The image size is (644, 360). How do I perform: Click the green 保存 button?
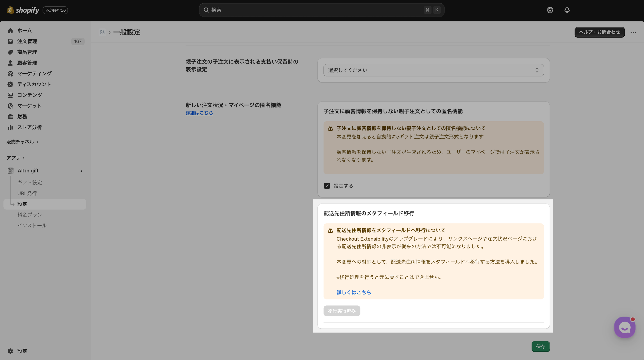coord(540,347)
